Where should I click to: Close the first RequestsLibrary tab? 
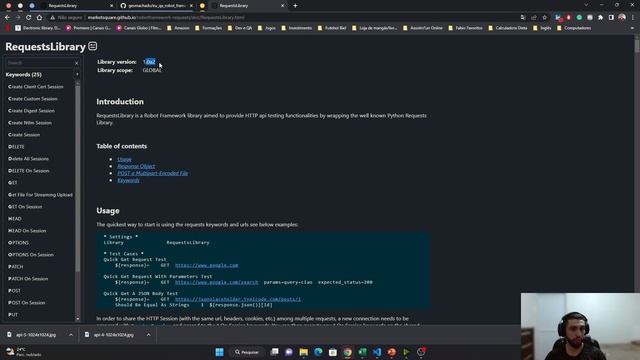111,6
